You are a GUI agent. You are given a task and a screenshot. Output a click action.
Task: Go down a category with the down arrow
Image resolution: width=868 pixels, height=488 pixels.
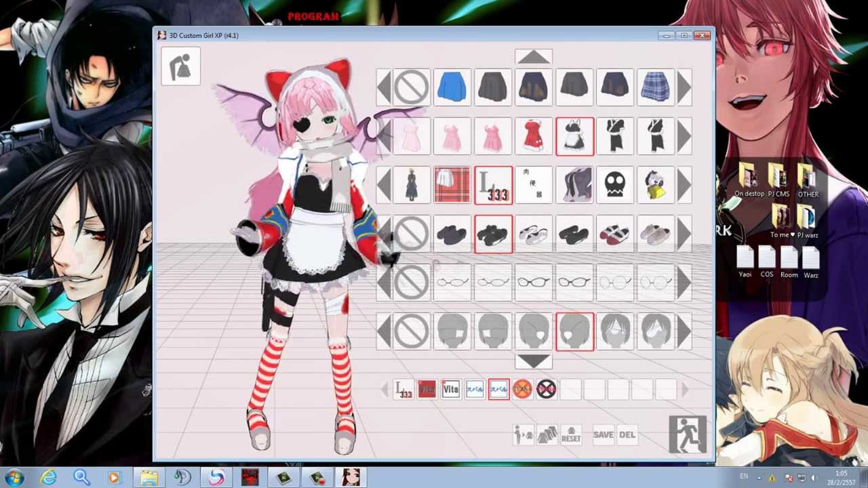coord(534,361)
